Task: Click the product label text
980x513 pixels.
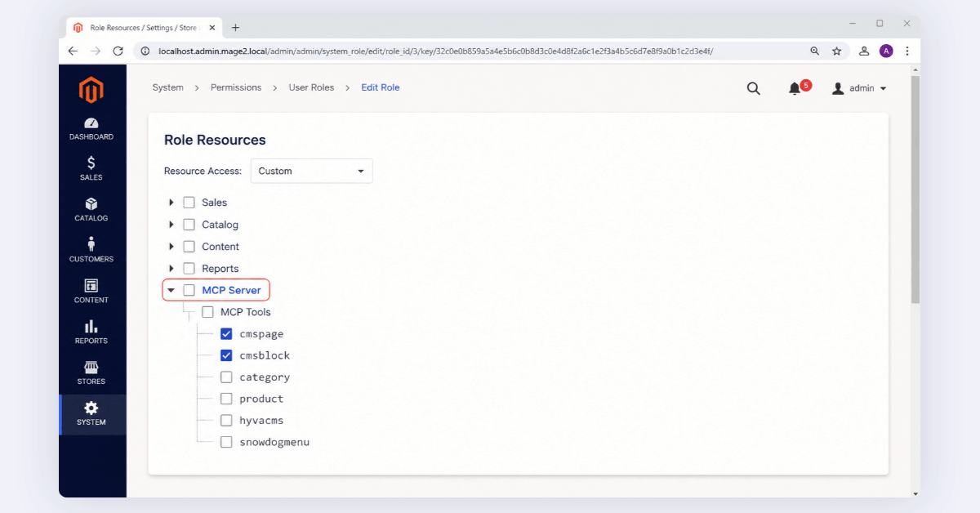Action: 261,399
